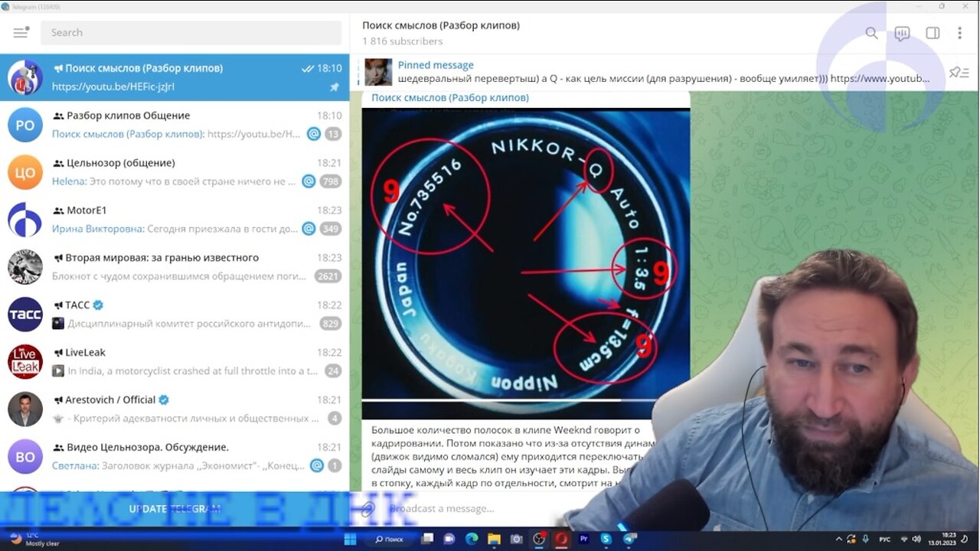Open Telegram from the taskbar
Image resolution: width=980 pixels, height=551 pixels.
(629, 539)
